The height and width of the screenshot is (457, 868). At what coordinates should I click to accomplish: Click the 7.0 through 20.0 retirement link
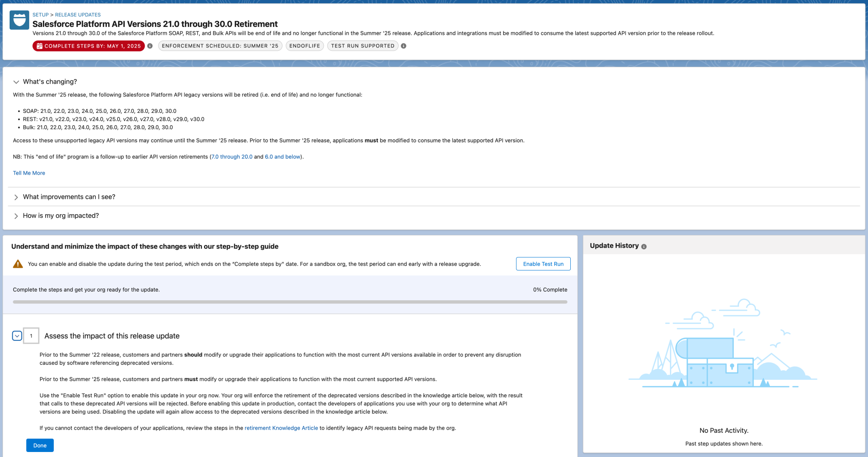point(231,156)
